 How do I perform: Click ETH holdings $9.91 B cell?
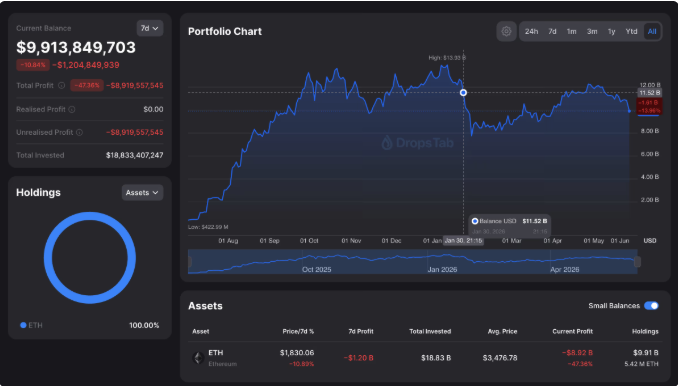coord(646,353)
